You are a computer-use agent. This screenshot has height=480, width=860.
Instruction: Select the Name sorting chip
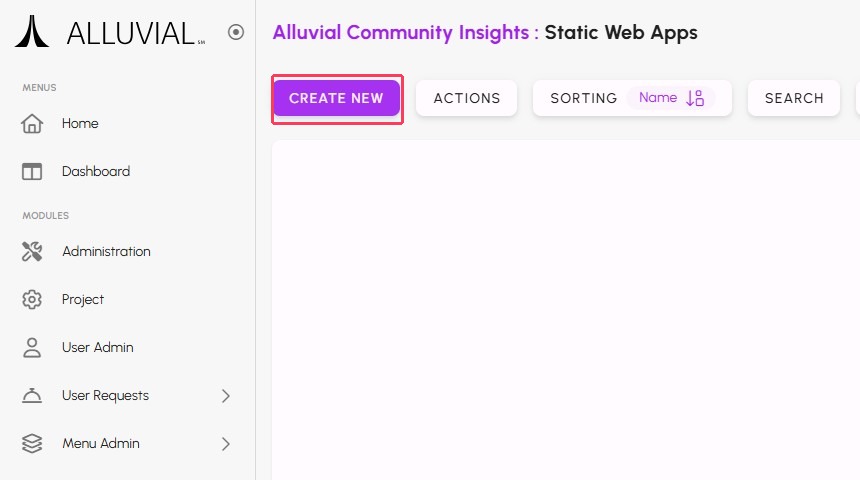click(x=658, y=98)
